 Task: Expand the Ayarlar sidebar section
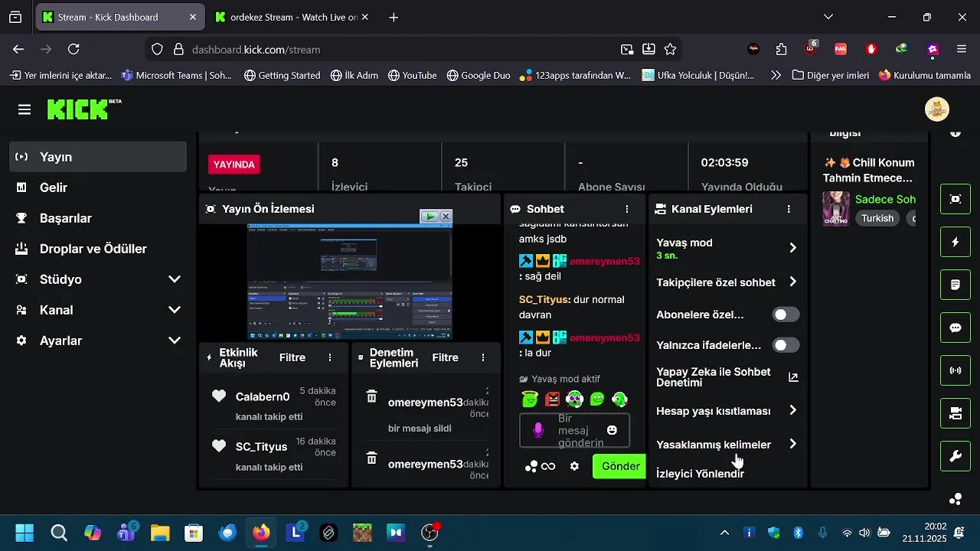(x=175, y=341)
